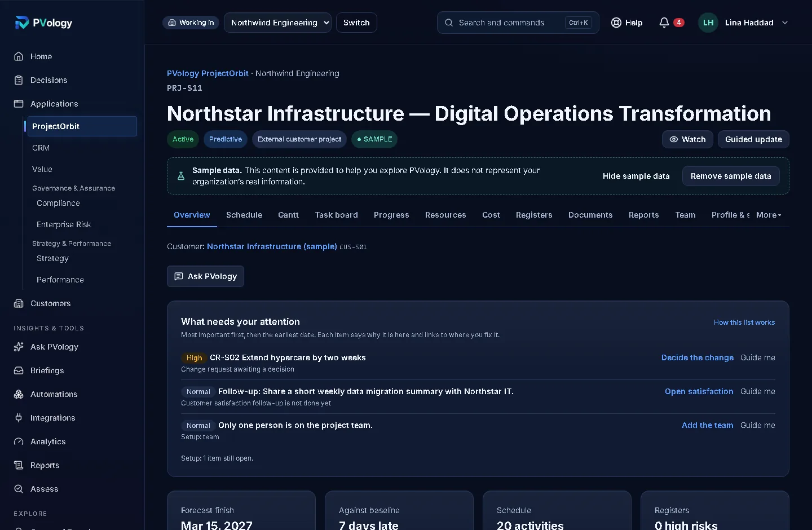
Task: Expand the Lina Haddad account menu chevron
Action: (785, 23)
